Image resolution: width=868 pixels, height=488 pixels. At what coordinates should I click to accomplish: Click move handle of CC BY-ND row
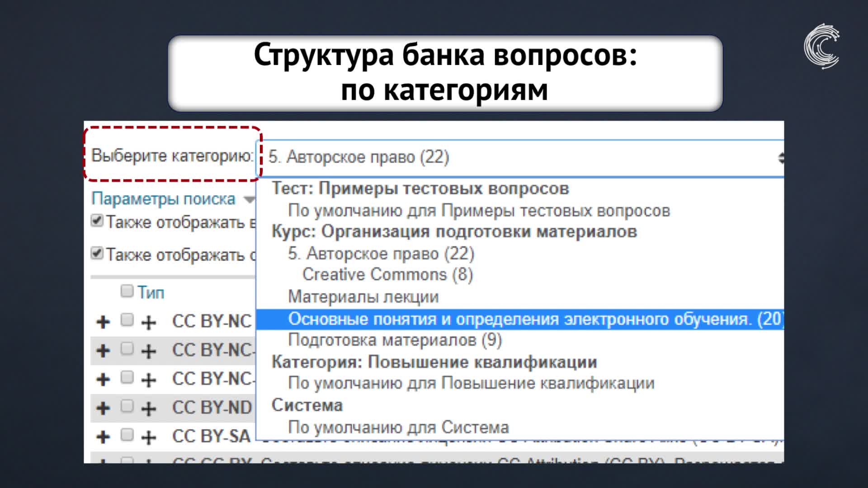(x=103, y=408)
